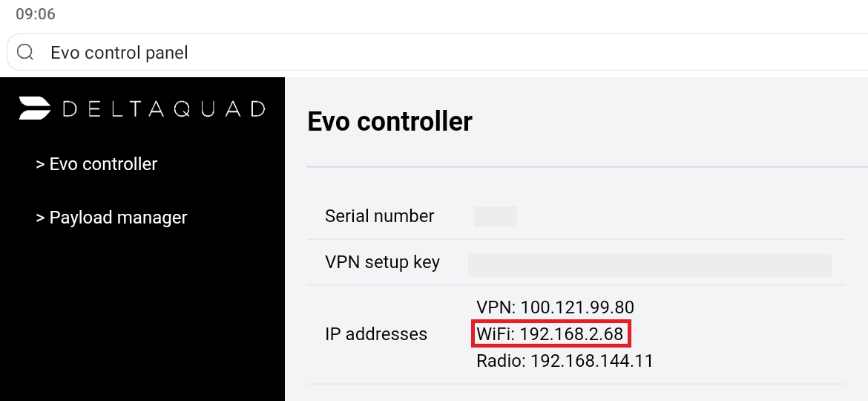The height and width of the screenshot is (401, 868).
Task: Click the 'Serial number' row label
Action: pyautogui.click(x=379, y=216)
